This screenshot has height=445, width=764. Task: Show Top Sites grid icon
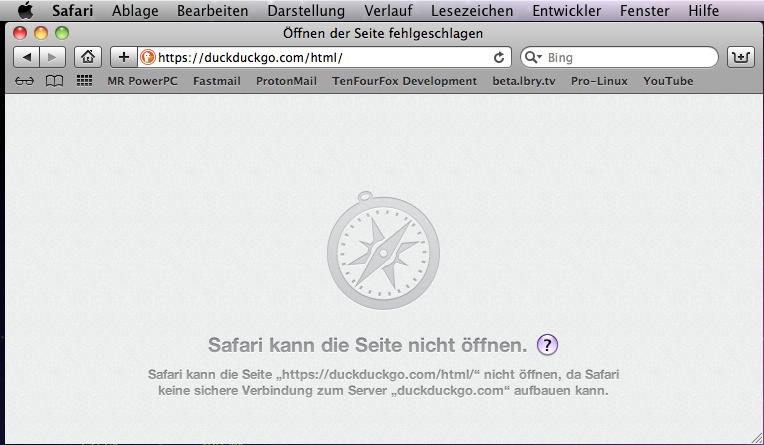coord(84,80)
